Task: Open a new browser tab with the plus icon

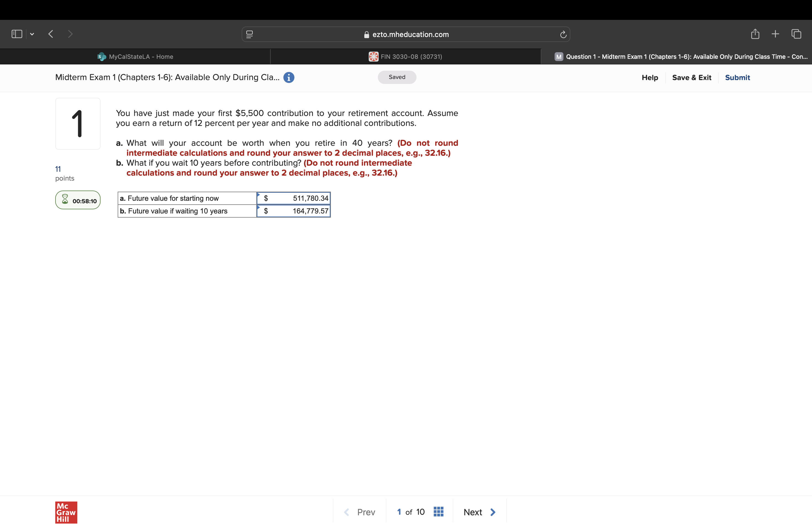Action: [775, 34]
